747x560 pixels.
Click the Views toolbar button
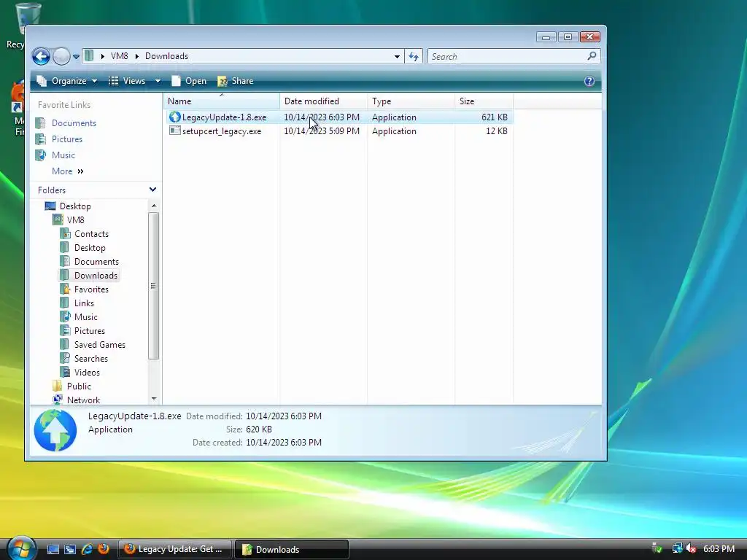(127, 81)
